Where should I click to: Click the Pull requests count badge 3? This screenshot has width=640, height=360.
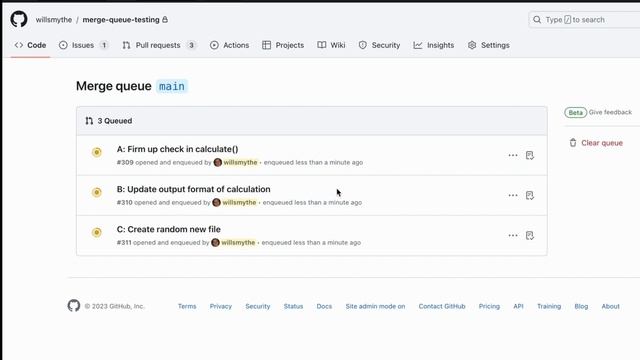click(191, 45)
